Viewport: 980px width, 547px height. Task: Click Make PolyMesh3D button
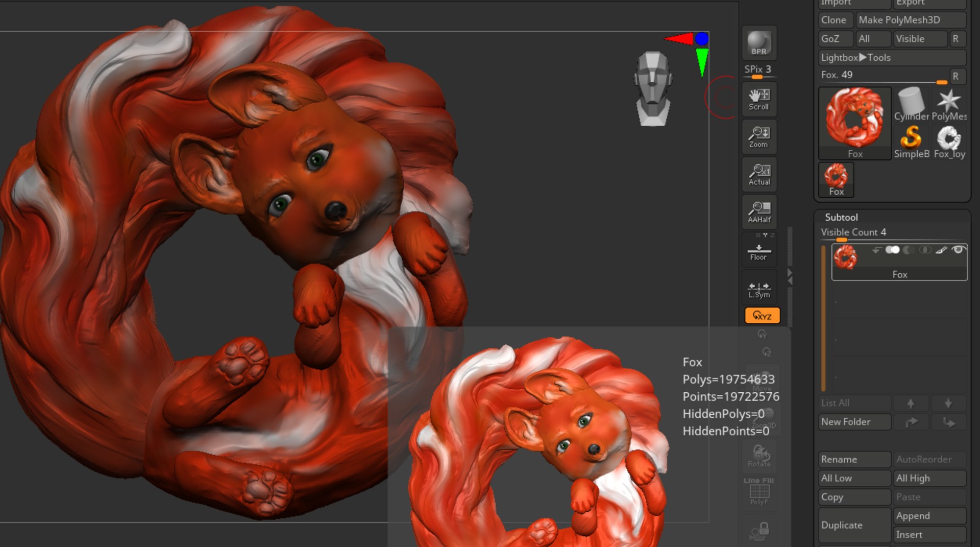click(911, 20)
